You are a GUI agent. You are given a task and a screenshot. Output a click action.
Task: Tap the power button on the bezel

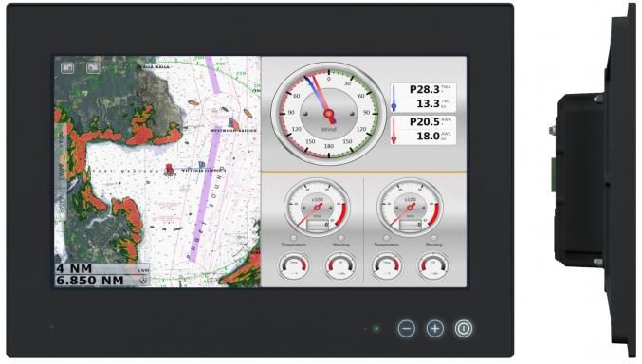pyautogui.click(x=464, y=328)
